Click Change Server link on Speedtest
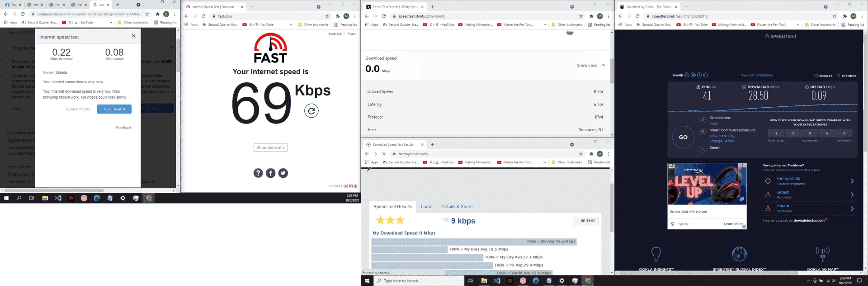 pyautogui.click(x=722, y=141)
